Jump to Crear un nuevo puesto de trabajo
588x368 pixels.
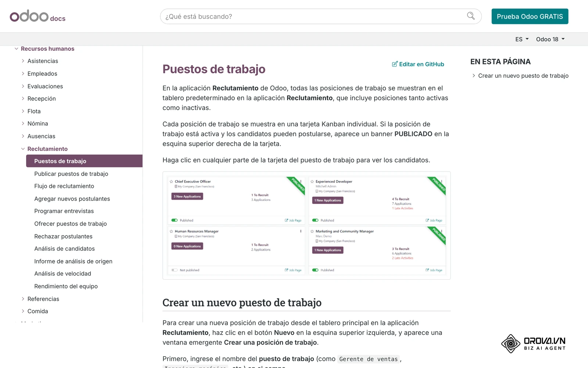pyautogui.click(x=523, y=76)
